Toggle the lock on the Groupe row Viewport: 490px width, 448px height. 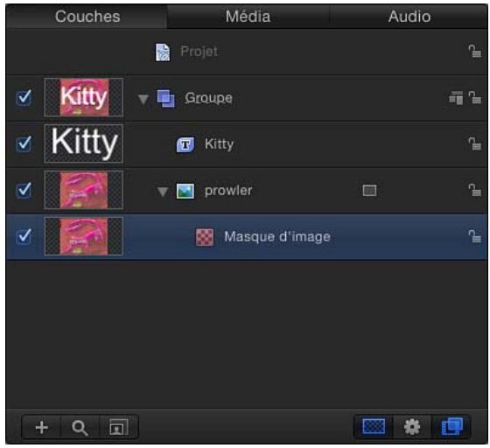tap(474, 97)
